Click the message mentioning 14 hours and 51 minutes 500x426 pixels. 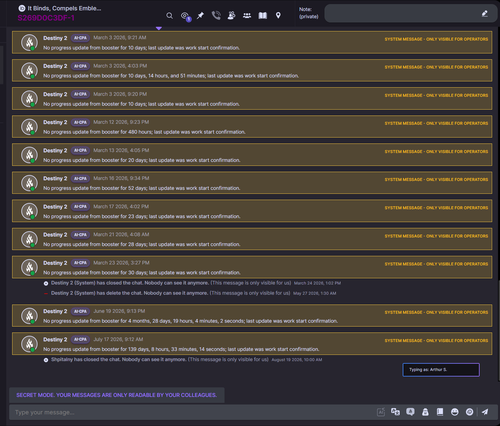click(x=171, y=76)
